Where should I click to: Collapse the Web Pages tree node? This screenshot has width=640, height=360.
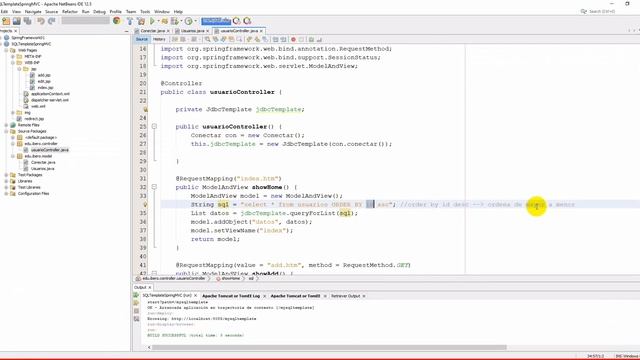pos(6,50)
